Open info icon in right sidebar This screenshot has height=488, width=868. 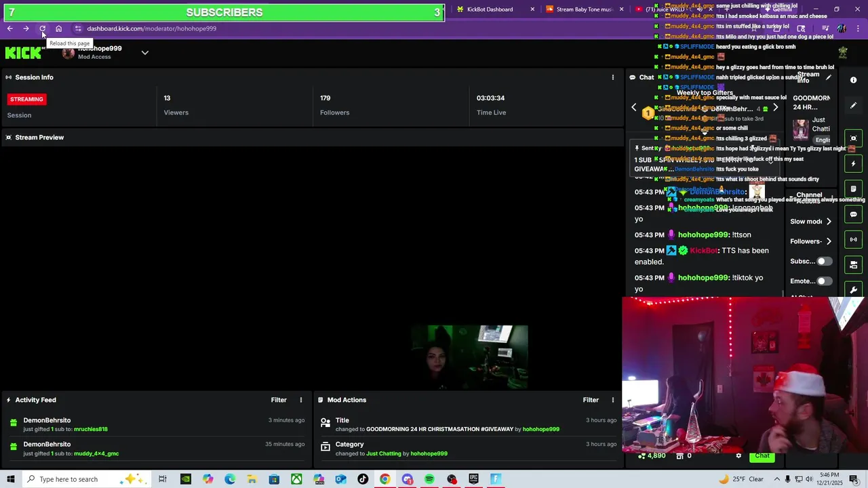click(853, 80)
